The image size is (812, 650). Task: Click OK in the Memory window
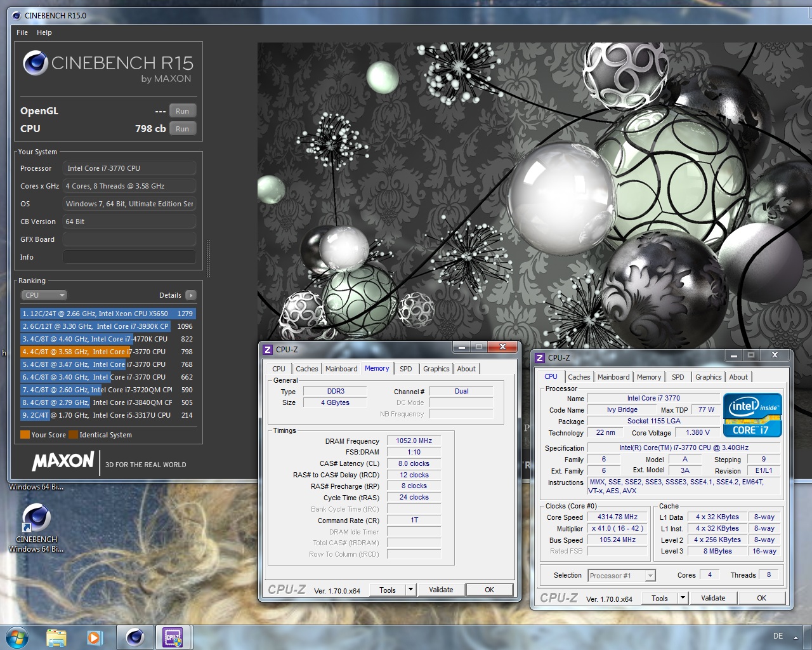(x=490, y=590)
